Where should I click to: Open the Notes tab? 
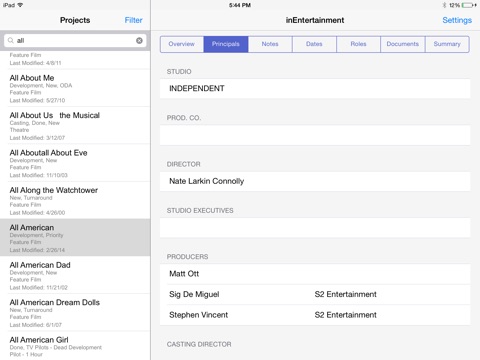pyautogui.click(x=270, y=44)
